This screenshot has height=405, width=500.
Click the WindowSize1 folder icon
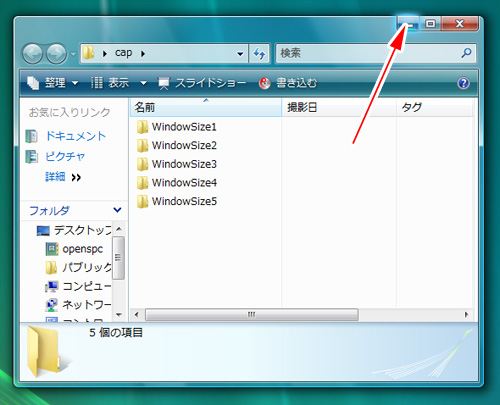click(142, 127)
